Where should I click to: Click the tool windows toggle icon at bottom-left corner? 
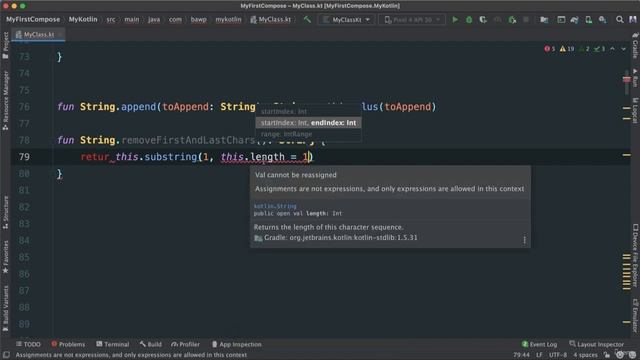click(6, 355)
